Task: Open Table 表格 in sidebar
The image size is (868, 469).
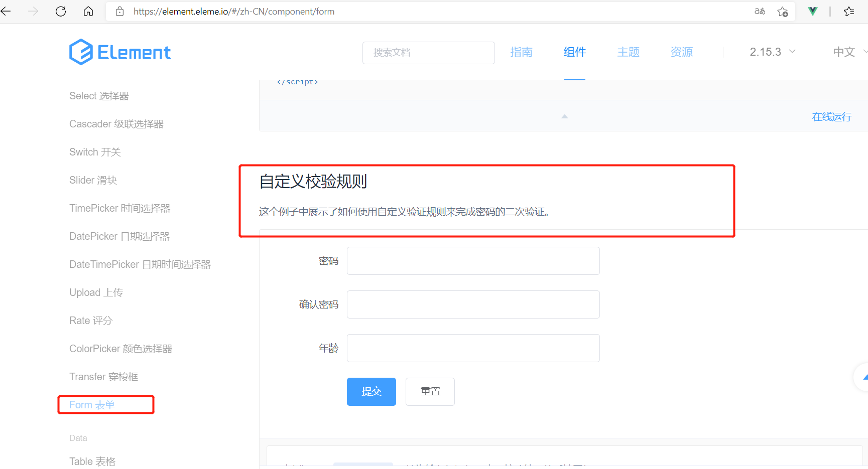Action: point(92,461)
